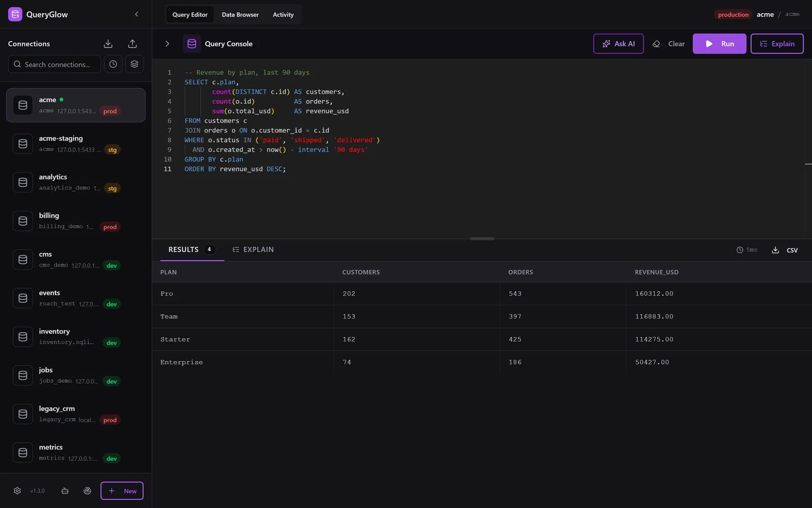The width and height of the screenshot is (812, 508).
Task: Click the Starter plan cell
Action: [243, 339]
